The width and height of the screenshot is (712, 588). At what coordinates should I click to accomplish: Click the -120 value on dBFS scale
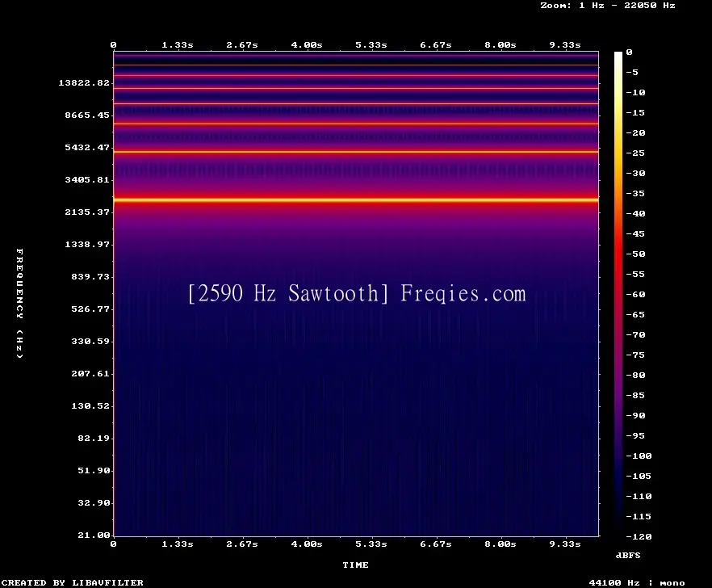coord(639,536)
